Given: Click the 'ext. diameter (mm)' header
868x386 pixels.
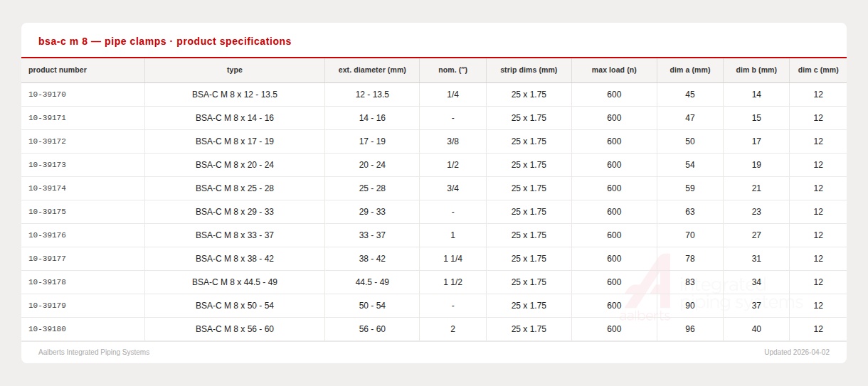Looking at the screenshot, I should pos(372,70).
